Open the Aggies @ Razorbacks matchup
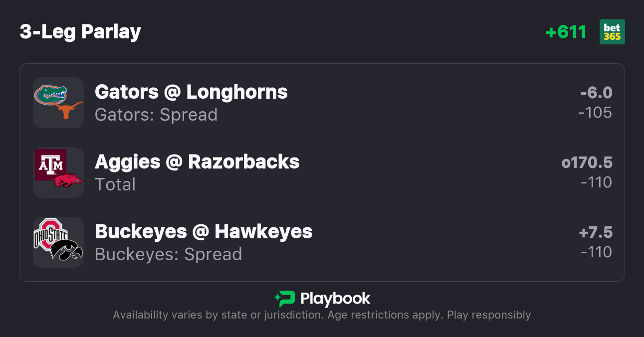The height and width of the screenshot is (337, 644). 197,162
